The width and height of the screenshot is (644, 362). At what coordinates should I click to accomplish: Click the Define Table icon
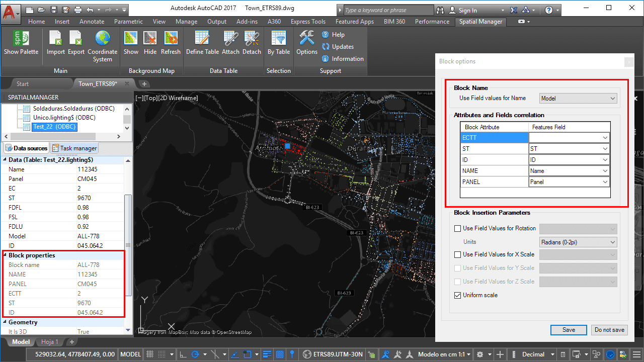202,38
